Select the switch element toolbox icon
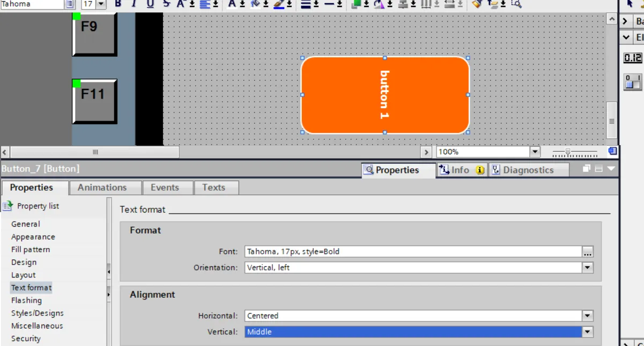The width and height of the screenshot is (644, 346). click(633, 82)
